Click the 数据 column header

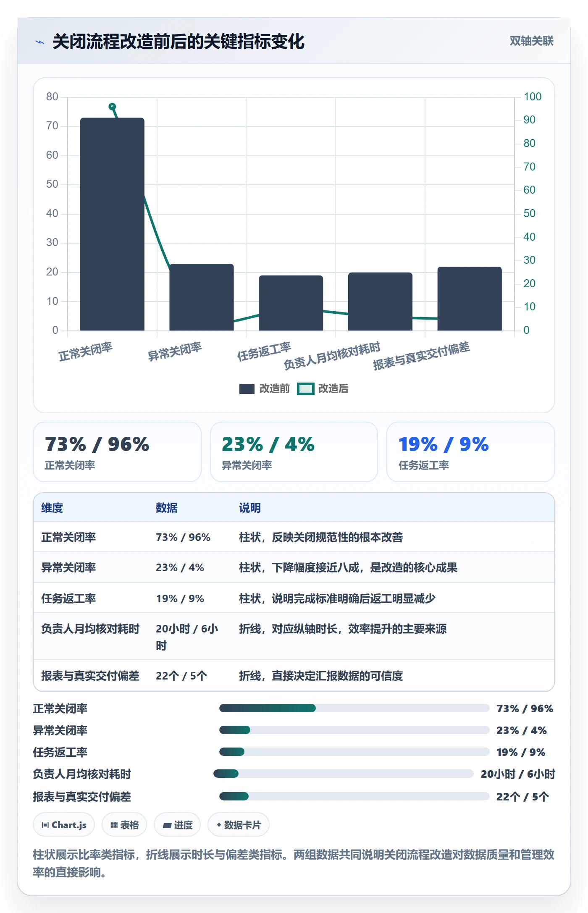pos(167,508)
